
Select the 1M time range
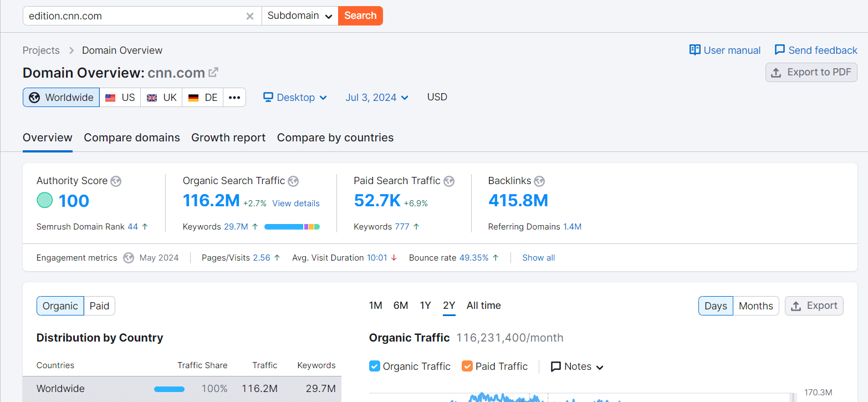[x=376, y=306]
